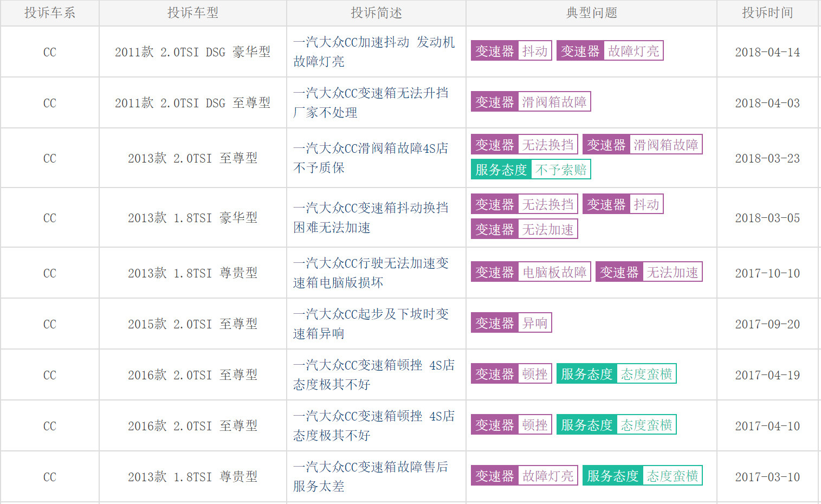The width and height of the screenshot is (821, 504).
Task: Click the 投诉时间 column header
Action: pos(767,13)
